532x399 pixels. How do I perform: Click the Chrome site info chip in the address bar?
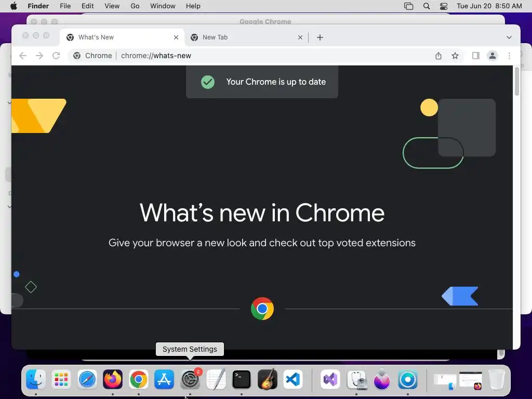pyautogui.click(x=92, y=56)
